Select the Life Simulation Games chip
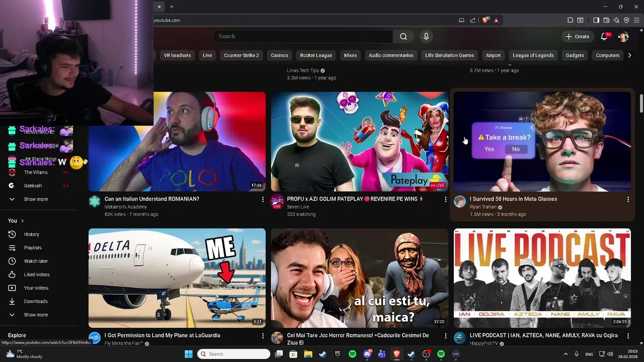The image size is (644, 362). click(449, 55)
